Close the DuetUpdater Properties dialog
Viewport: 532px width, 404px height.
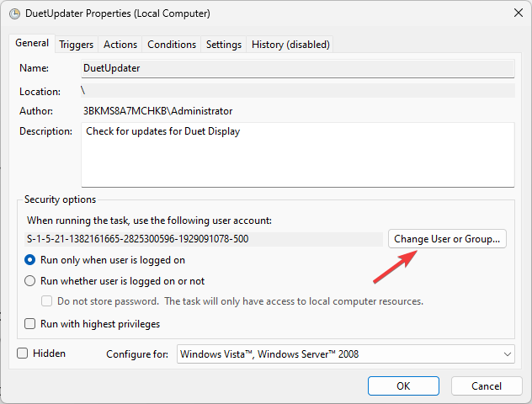point(515,13)
